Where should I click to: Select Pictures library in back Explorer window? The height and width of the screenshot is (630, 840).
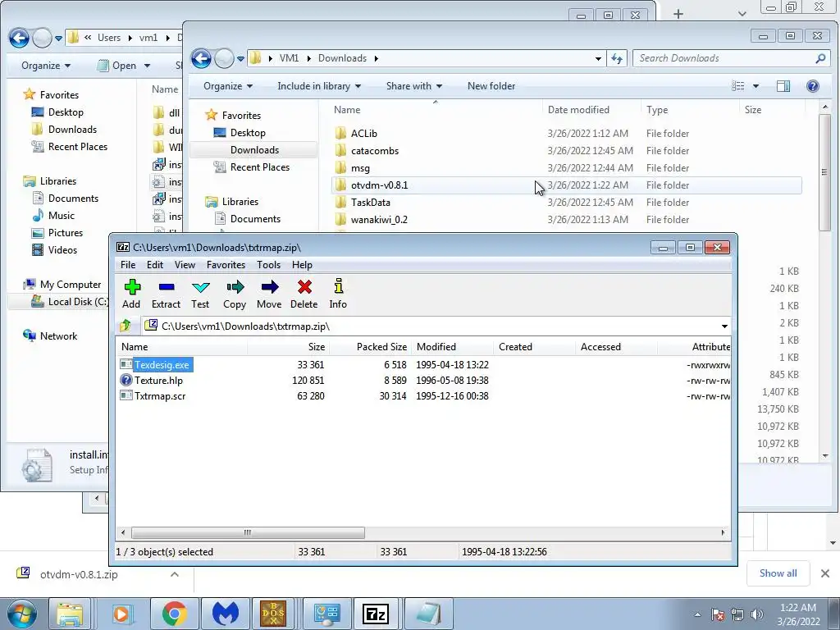pyautogui.click(x=66, y=232)
